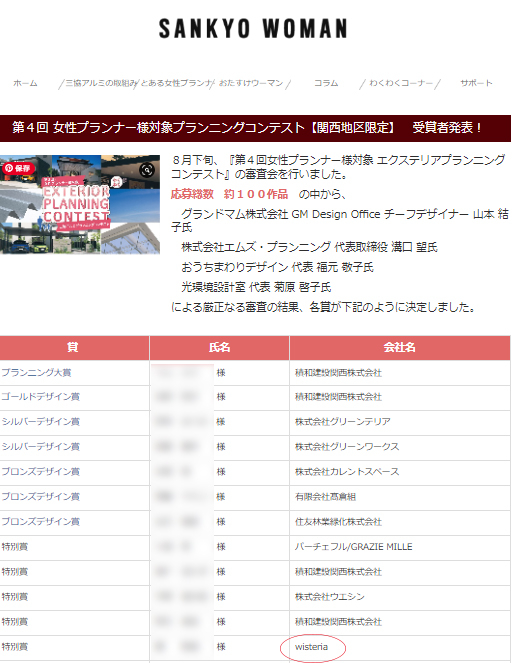Click the おうちまわりデザイン 代表 judge line

click(x=277, y=267)
